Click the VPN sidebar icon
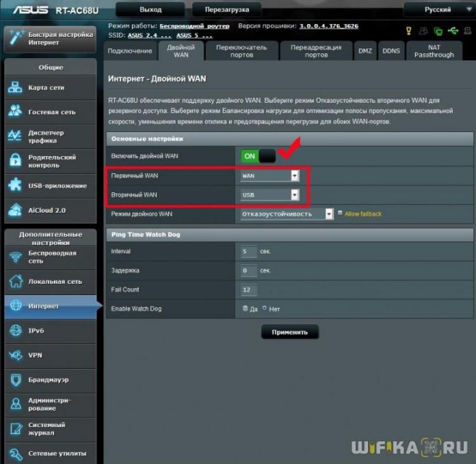Screen dimensions: 476x464 (x=16, y=355)
